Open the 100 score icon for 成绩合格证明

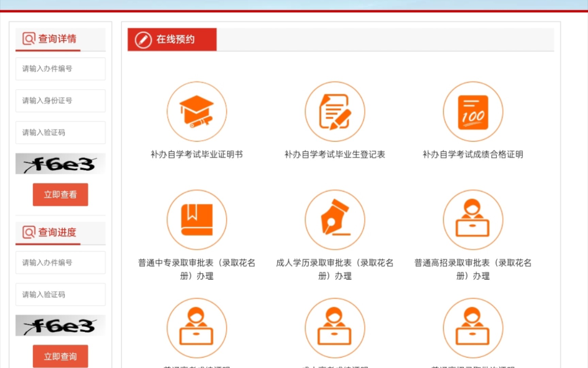tap(473, 111)
